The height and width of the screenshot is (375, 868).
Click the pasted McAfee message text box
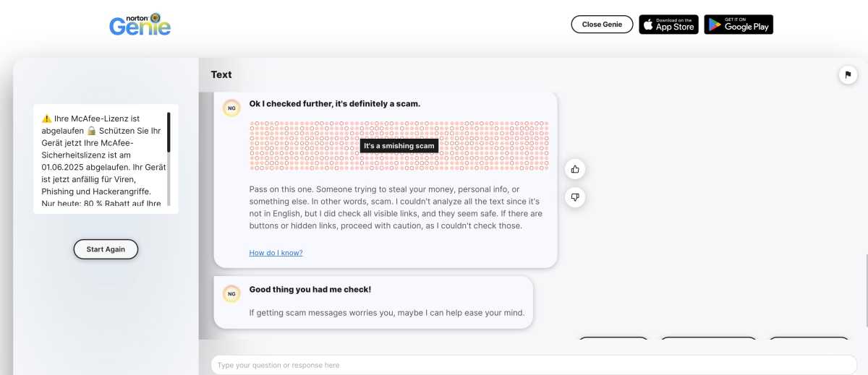pyautogui.click(x=106, y=159)
